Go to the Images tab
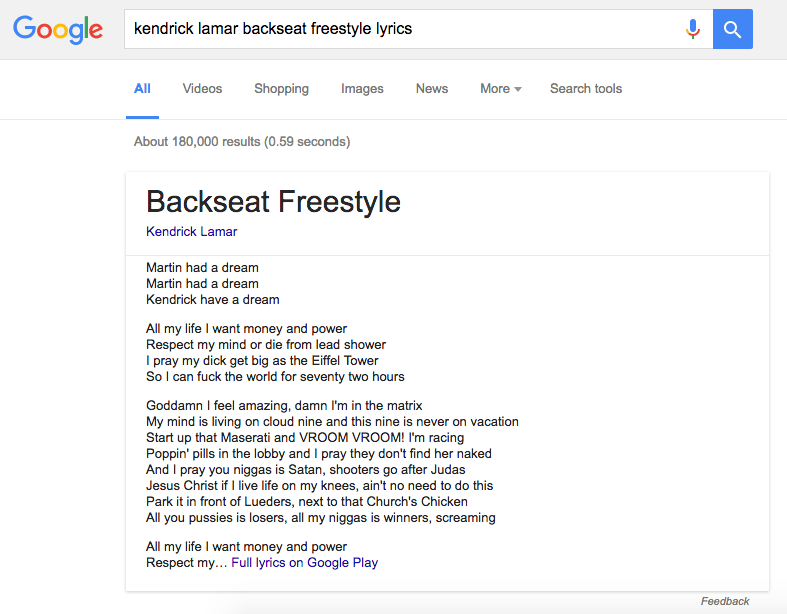 tap(362, 89)
